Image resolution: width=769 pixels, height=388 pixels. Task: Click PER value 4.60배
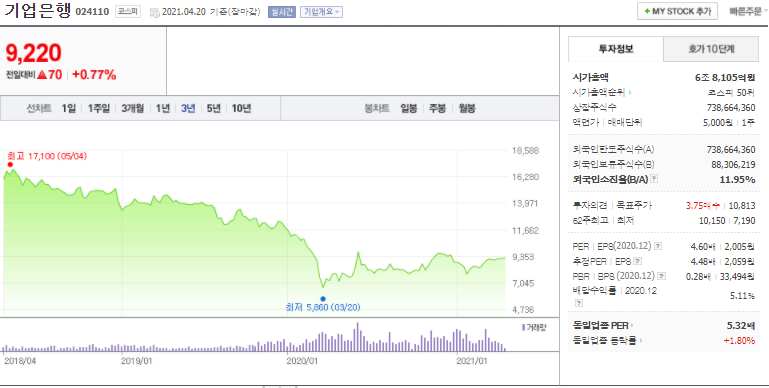703,246
